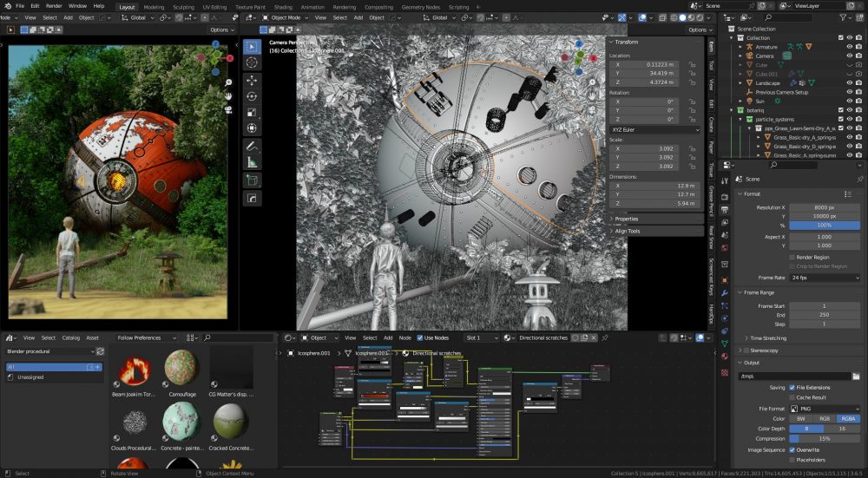868x478 pixels.
Task: Open the View Layer properties tab
Action: [x=725, y=222]
